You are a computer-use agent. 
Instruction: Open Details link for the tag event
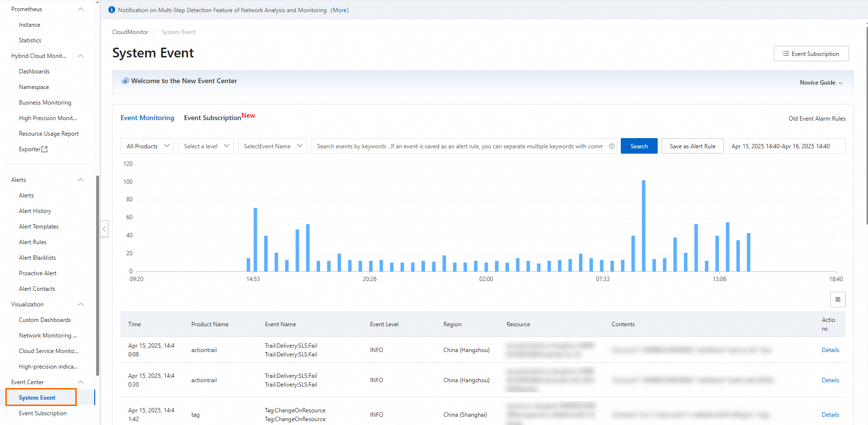tap(830, 415)
